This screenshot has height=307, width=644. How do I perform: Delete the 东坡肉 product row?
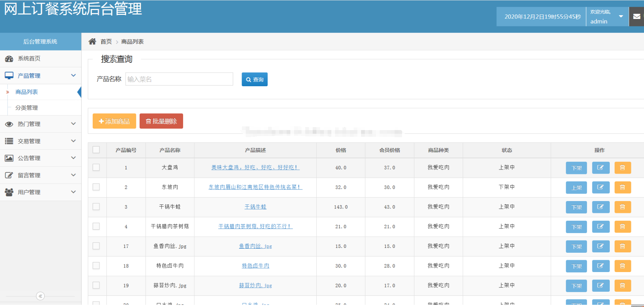pyautogui.click(x=622, y=187)
